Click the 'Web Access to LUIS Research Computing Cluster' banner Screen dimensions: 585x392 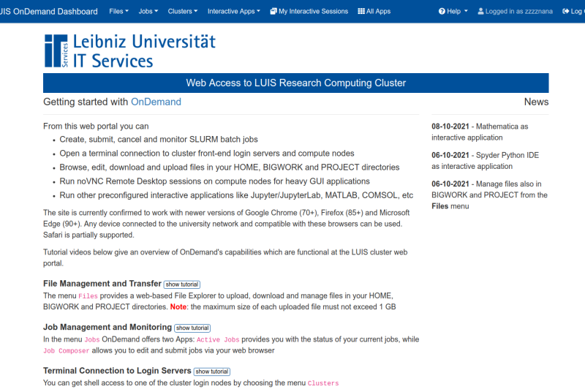296,83
